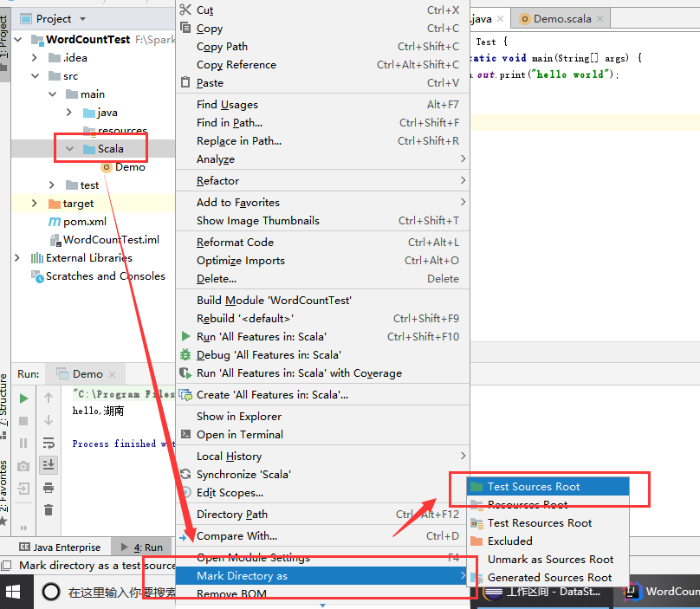The width and height of the screenshot is (700, 609).
Task: Switch to the Demo.scala editor tab
Action: coord(561,19)
